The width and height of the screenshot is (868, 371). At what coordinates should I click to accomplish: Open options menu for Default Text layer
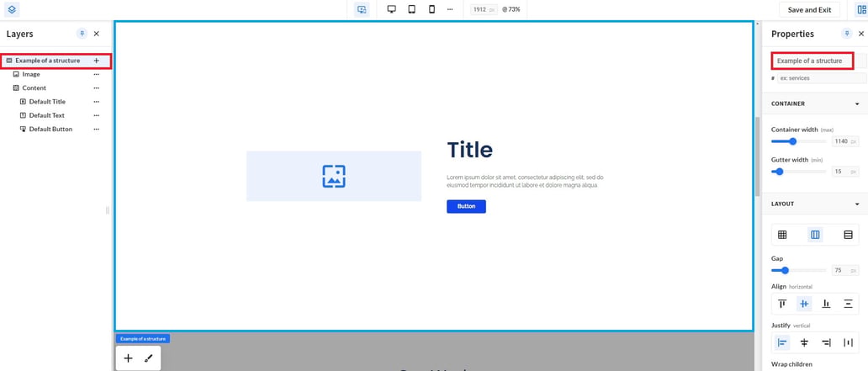pos(97,116)
